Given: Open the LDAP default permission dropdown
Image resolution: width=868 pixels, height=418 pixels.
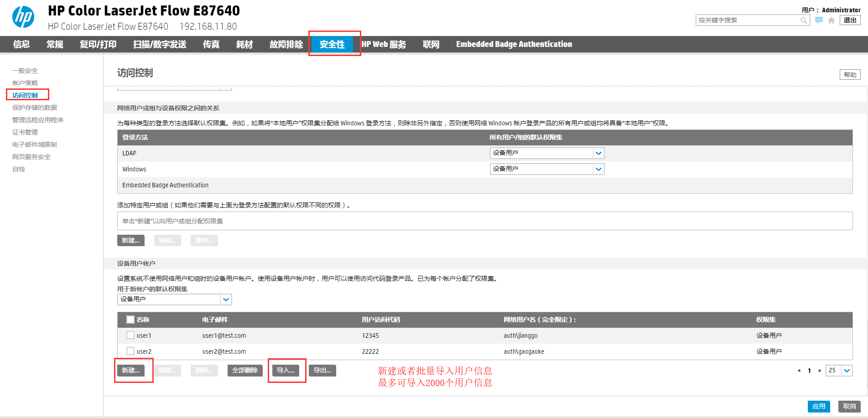Looking at the screenshot, I should 547,153.
